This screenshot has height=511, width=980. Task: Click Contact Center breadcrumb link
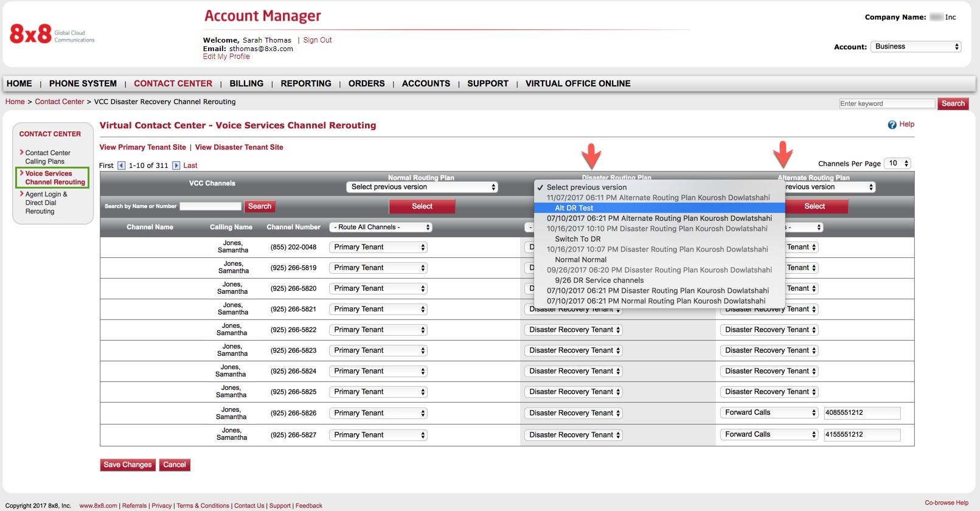click(60, 102)
